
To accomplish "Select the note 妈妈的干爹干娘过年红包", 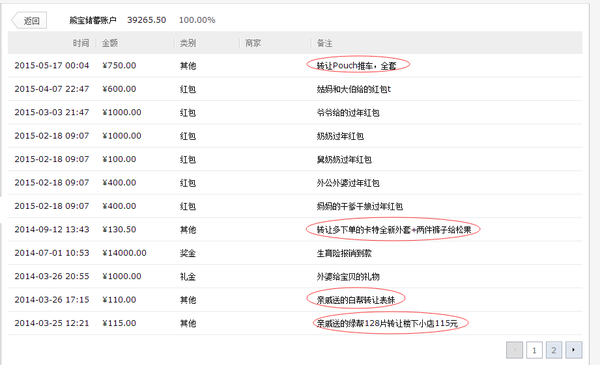I will click(x=360, y=207).
